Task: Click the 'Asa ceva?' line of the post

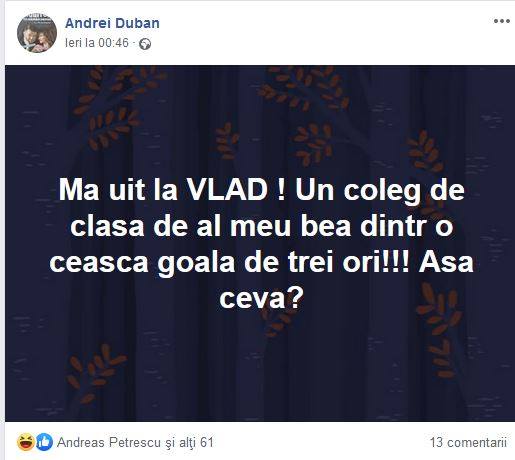Action: pos(346,281)
